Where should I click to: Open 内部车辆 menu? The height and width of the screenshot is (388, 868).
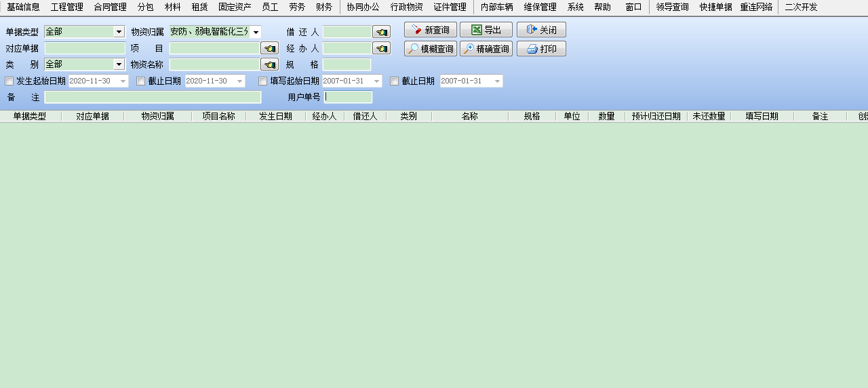(497, 7)
